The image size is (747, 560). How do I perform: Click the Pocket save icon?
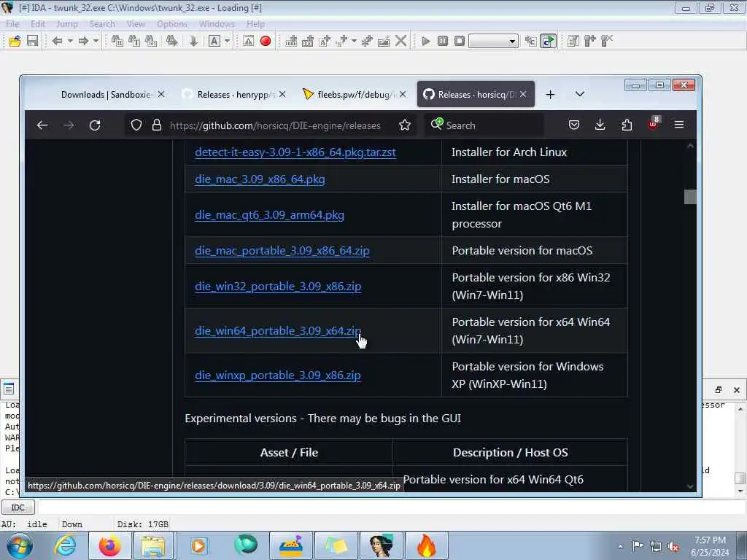coord(574,125)
